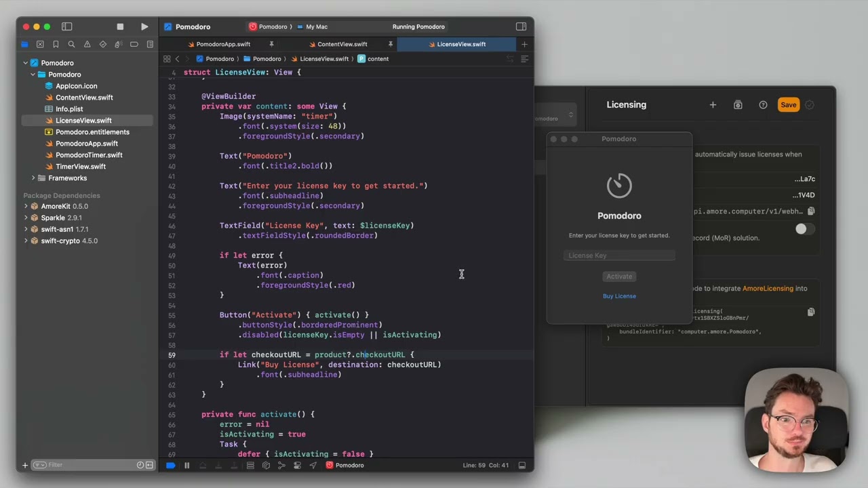Select AppIcon.icon in navigator
Viewport: 868px width, 488px height.
(x=76, y=86)
